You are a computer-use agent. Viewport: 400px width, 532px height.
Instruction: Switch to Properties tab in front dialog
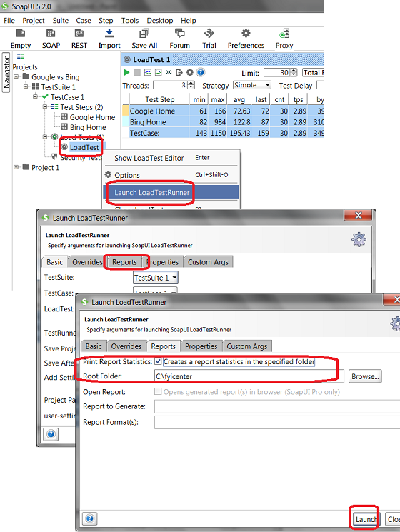201,346
